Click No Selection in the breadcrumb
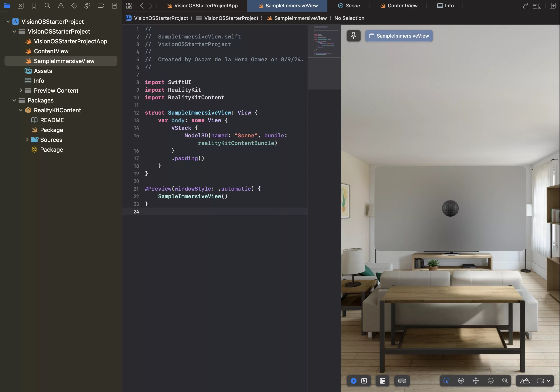The width and height of the screenshot is (560, 392). pyautogui.click(x=349, y=18)
